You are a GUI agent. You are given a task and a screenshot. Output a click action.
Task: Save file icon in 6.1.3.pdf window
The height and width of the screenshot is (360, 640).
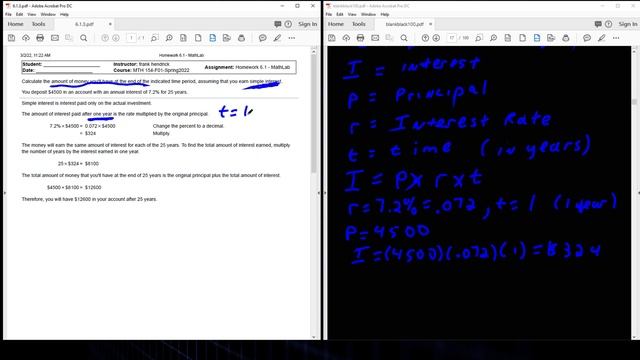(x=11, y=38)
